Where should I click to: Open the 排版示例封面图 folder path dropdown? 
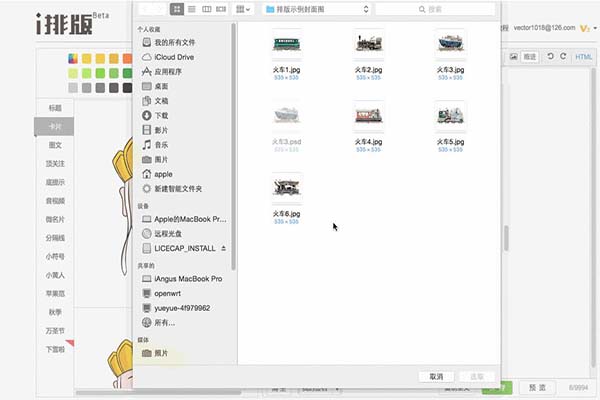point(316,9)
